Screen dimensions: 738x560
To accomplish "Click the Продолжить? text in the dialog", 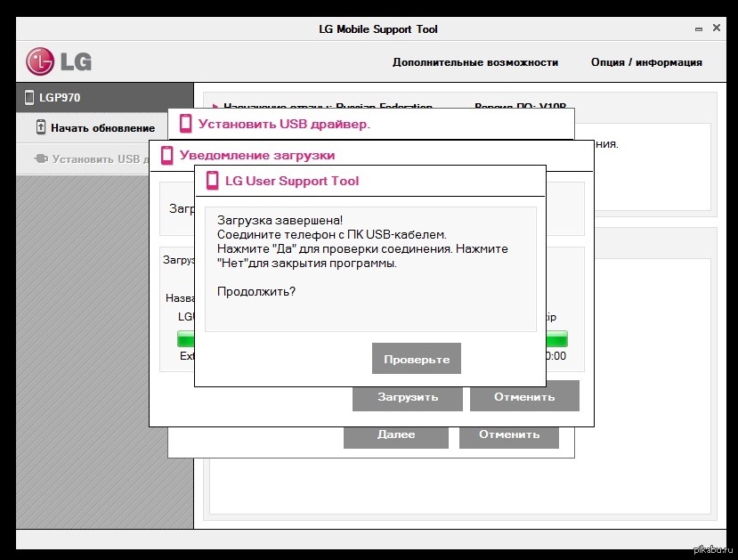I will [x=256, y=291].
